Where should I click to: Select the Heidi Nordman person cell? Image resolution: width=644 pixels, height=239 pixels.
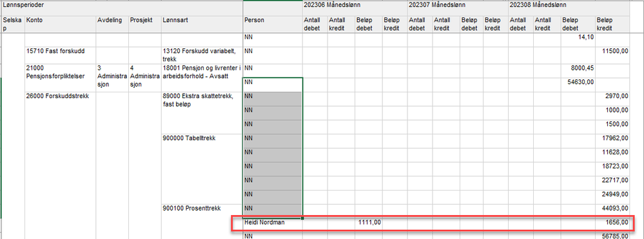(272, 223)
